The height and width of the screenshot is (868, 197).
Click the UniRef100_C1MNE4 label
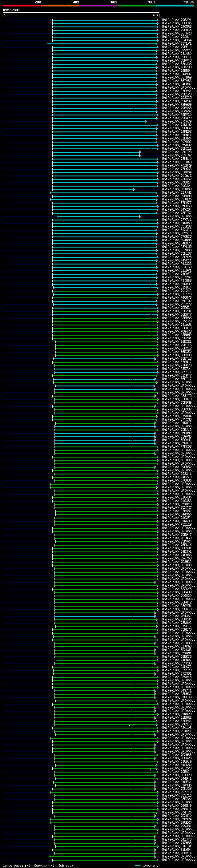pyautogui.click(x=176, y=135)
